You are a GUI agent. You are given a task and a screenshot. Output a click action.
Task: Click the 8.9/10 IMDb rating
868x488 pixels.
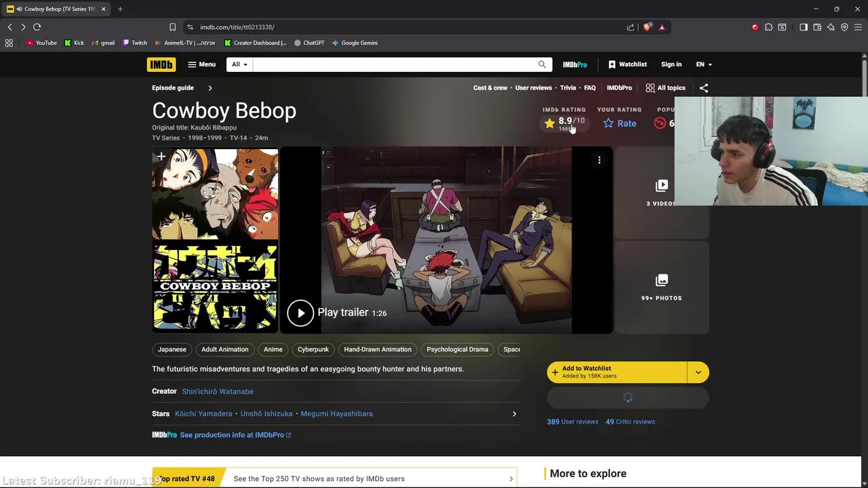pyautogui.click(x=564, y=123)
